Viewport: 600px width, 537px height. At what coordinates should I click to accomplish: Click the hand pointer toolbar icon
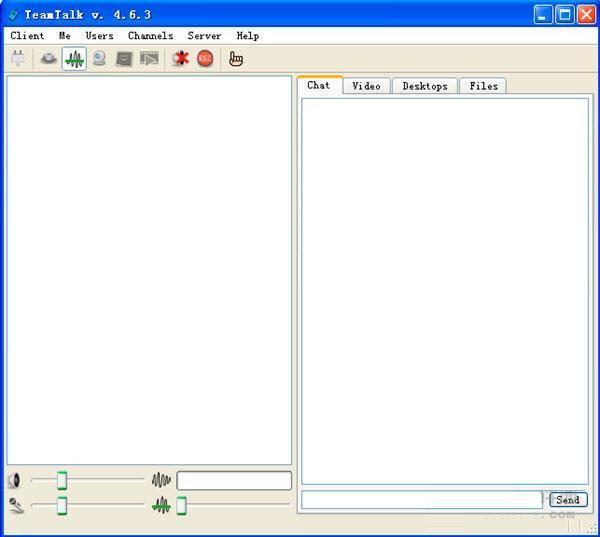[x=236, y=59]
